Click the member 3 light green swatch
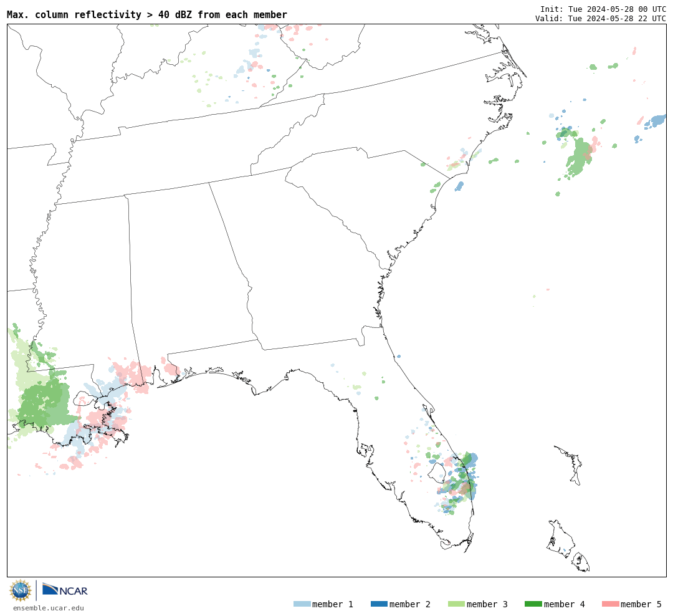The height and width of the screenshot is (616, 673). click(x=456, y=604)
